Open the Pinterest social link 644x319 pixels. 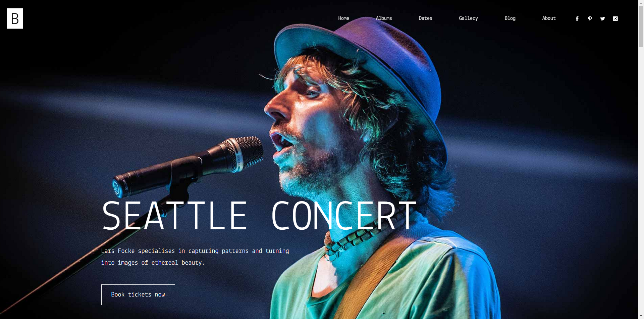click(590, 18)
